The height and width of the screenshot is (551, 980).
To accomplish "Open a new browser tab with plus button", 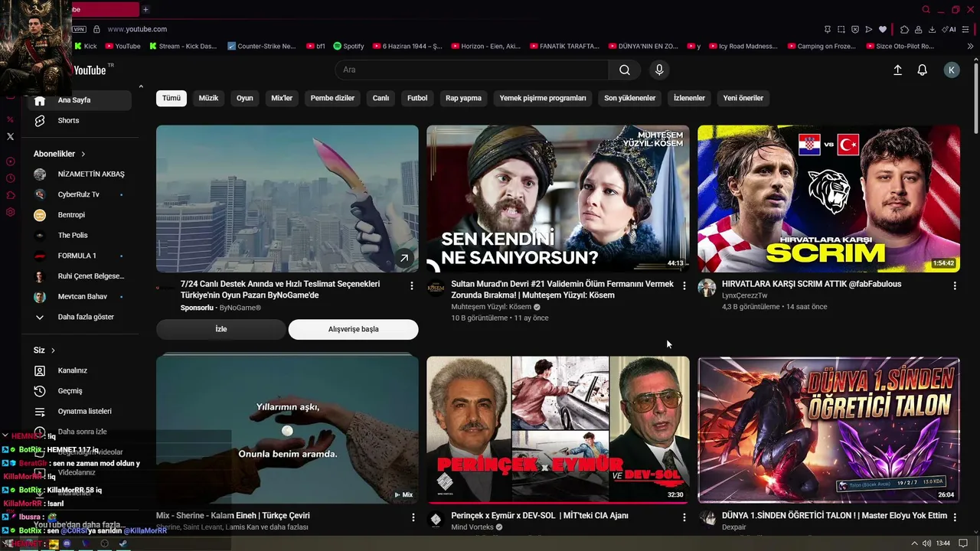I will (145, 9).
